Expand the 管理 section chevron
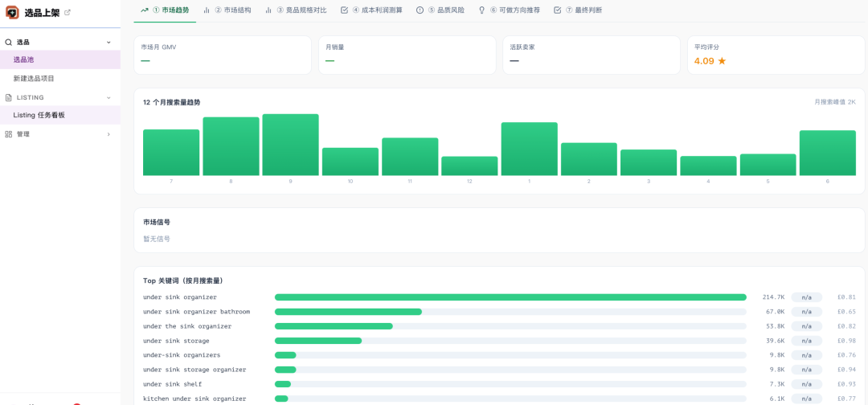 (108, 134)
